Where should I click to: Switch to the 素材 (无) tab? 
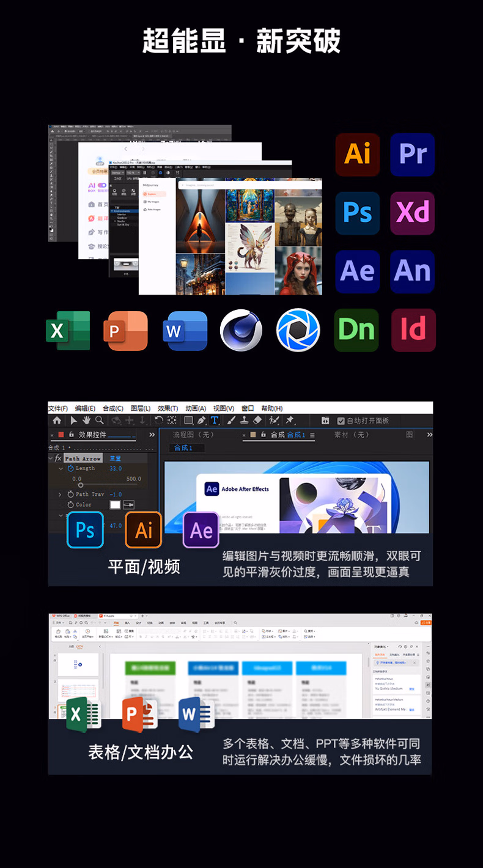point(352,435)
